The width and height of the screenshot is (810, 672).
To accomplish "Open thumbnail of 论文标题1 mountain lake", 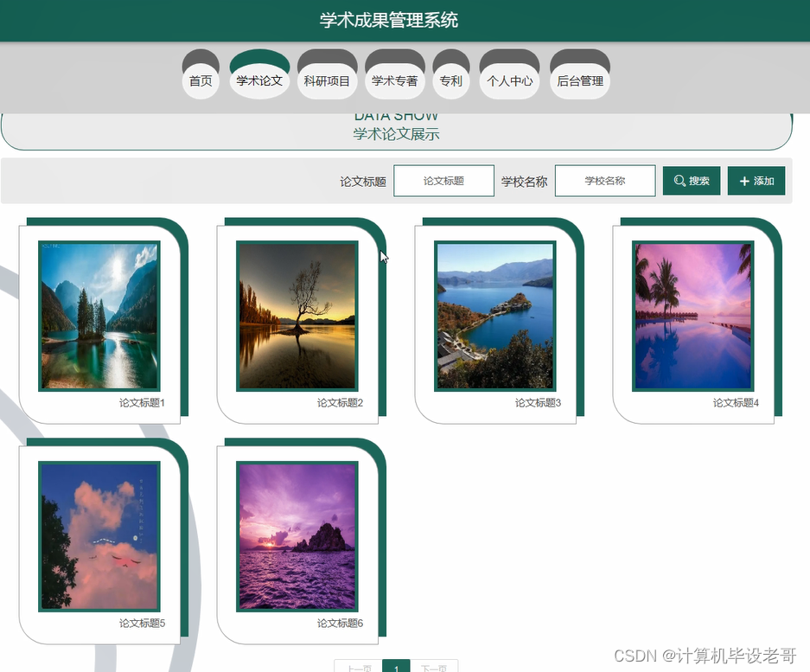I will pos(99,316).
